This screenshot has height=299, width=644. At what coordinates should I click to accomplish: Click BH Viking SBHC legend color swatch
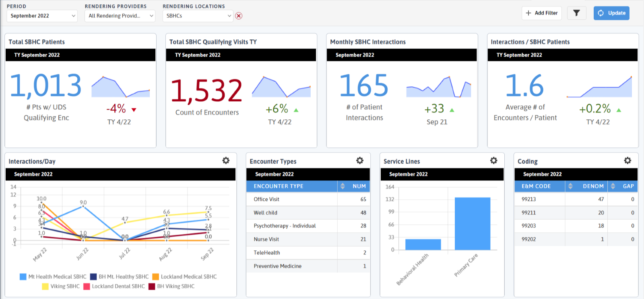(152, 286)
